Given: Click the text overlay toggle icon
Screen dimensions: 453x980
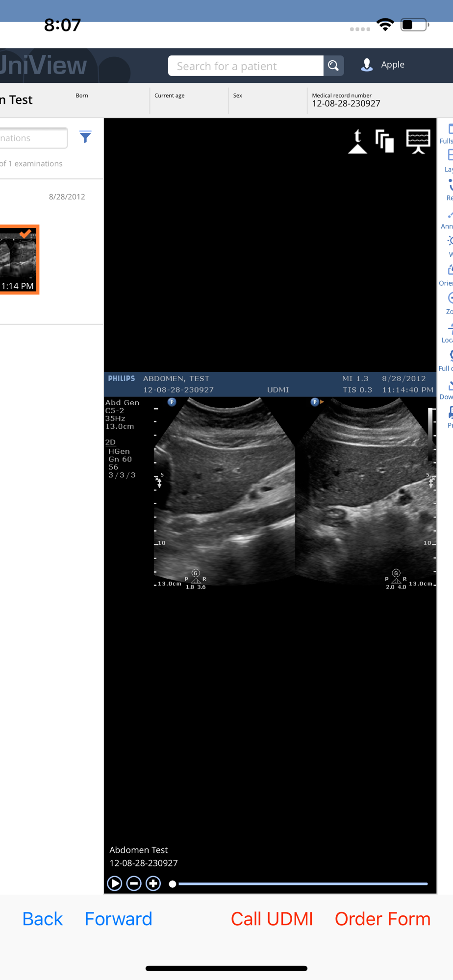Looking at the screenshot, I should (357, 142).
